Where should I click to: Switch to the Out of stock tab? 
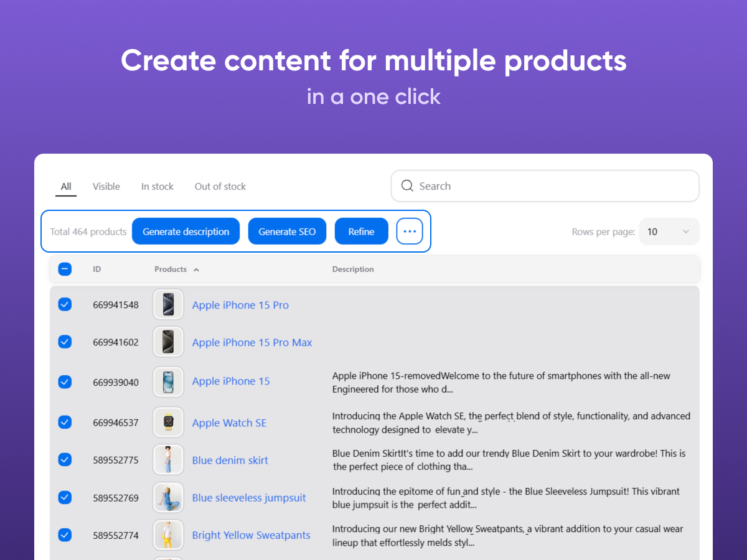[220, 187]
